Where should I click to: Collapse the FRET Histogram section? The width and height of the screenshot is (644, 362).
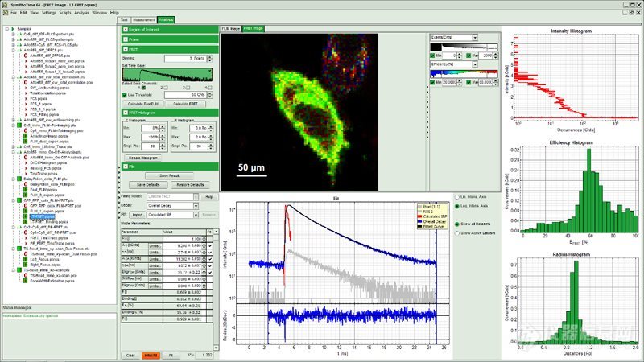click(x=125, y=113)
